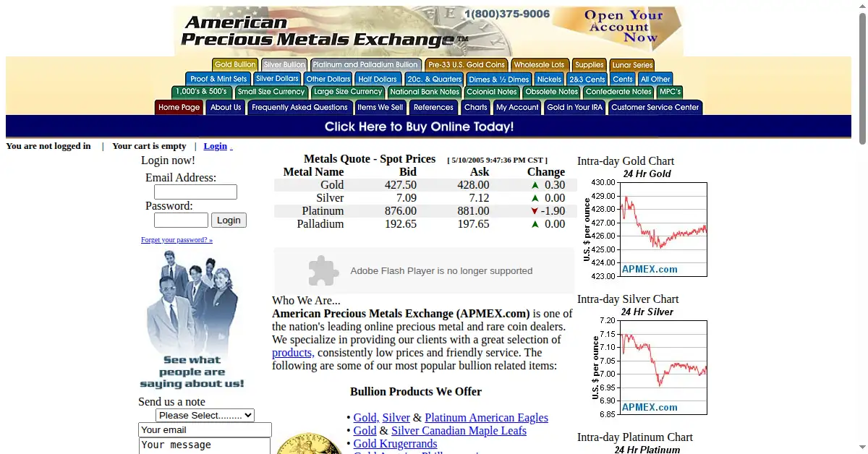
Task: Open the Gold Bullion tab
Action: (x=235, y=65)
